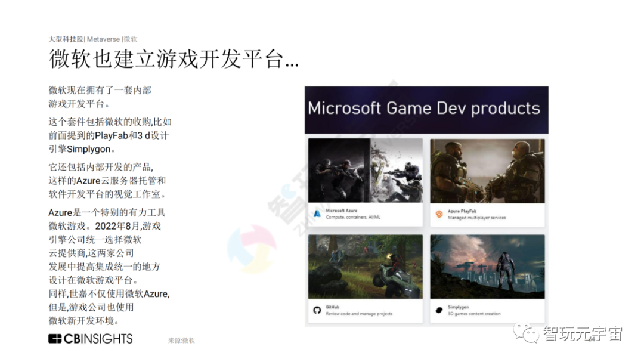Viewport: 644px width, 362px height.
Task: Click the Microsoft Azure logo icon
Action: pos(317,214)
